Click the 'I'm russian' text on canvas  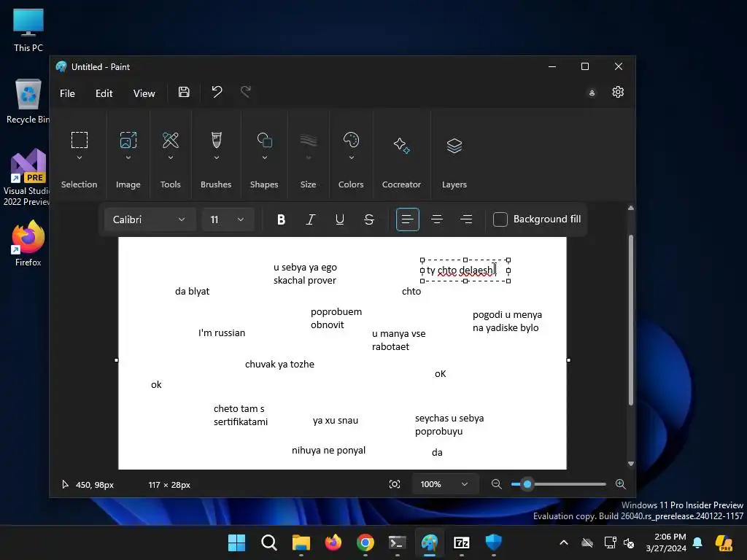[222, 332]
